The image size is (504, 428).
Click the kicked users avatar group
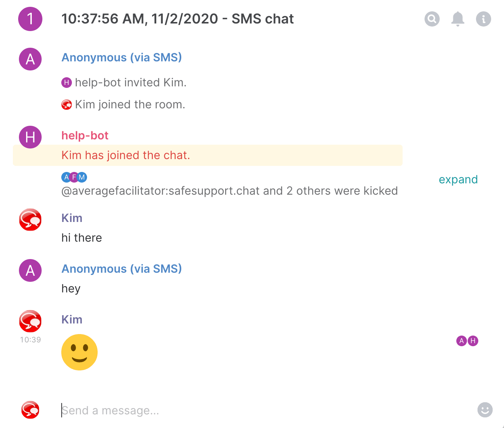pos(74,177)
